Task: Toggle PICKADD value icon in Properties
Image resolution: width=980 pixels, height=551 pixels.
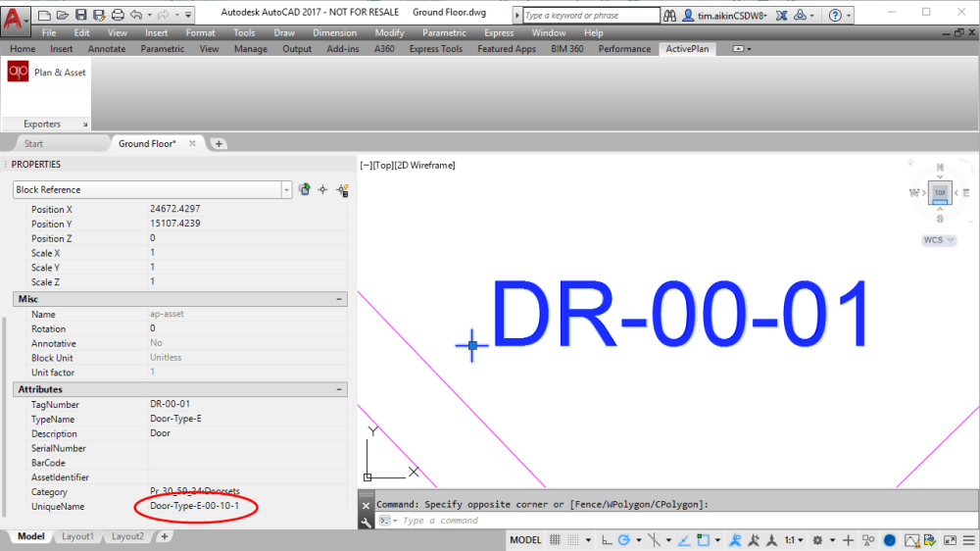Action: [x=305, y=189]
